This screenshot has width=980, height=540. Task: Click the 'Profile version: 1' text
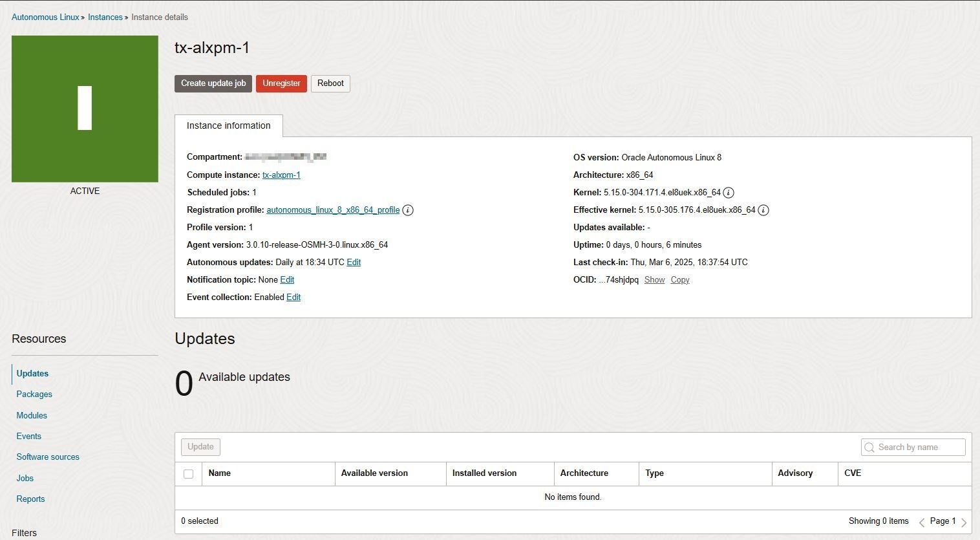click(220, 228)
